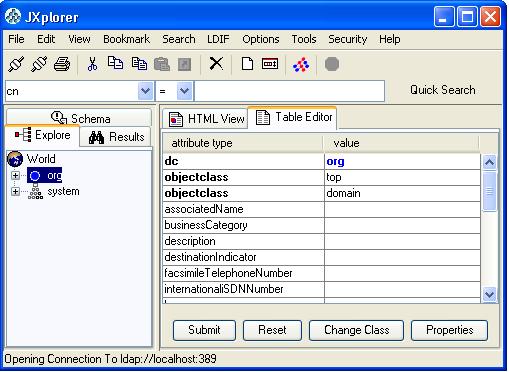Click the Properties button

click(449, 330)
